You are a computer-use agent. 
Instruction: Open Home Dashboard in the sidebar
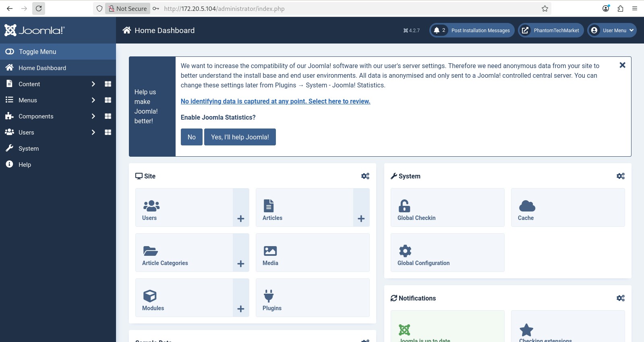coord(58,68)
